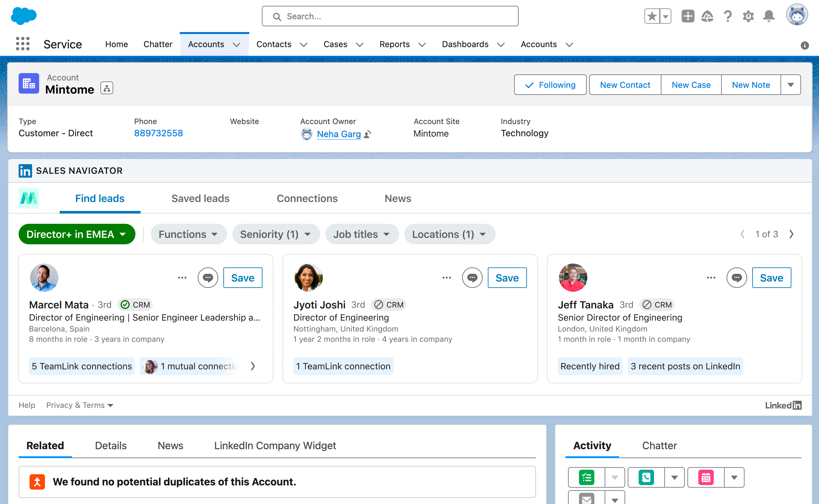This screenshot has width=819, height=504.
Task: Open more options for Marcel Mata
Action: (x=182, y=277)
